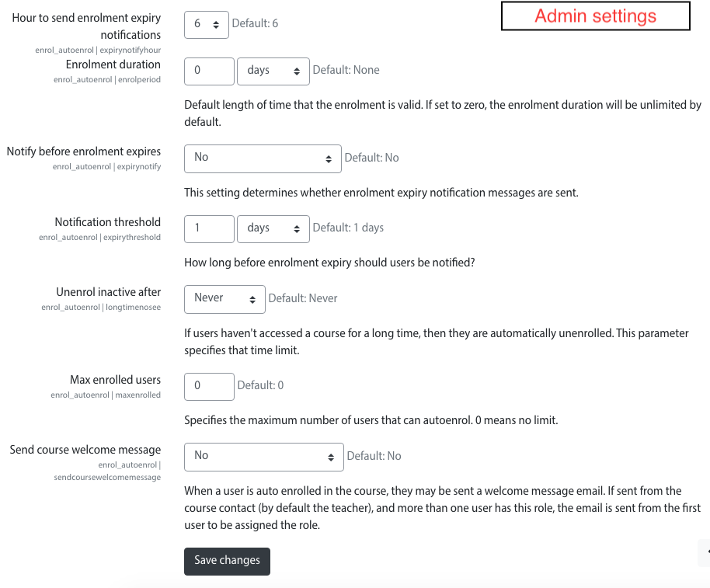The width and height of the screenshot is (710, 588).
Task: Click arrows icon on Notify before expiry select
Action: (329, 159)
